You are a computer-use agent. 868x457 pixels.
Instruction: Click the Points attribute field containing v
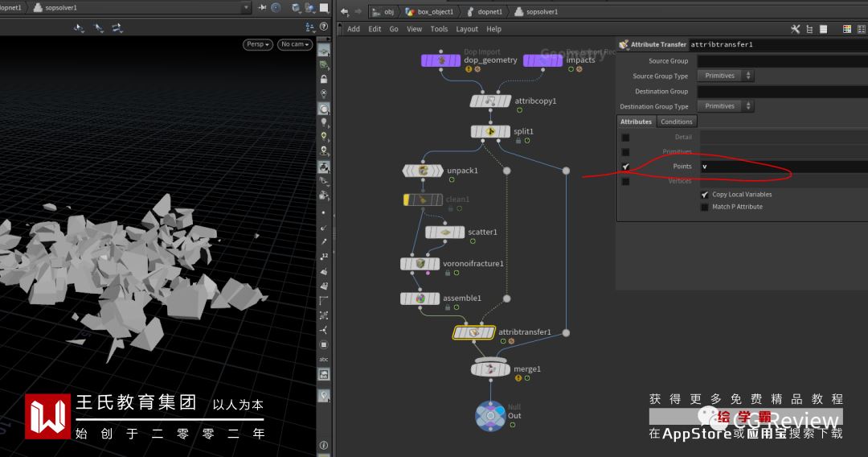784,167
